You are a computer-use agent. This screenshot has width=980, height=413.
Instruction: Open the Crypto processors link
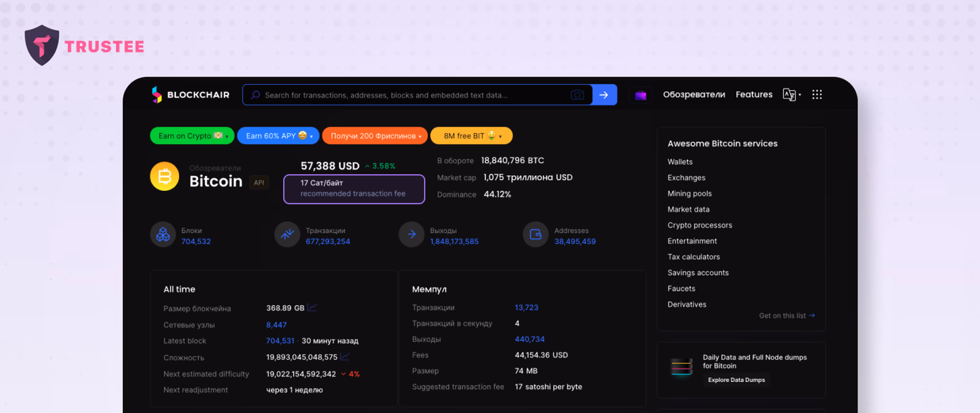pos(700,225)
